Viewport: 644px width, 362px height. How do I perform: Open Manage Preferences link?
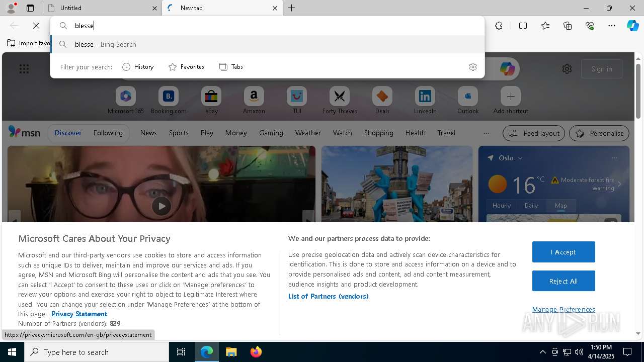click(563, 309)
